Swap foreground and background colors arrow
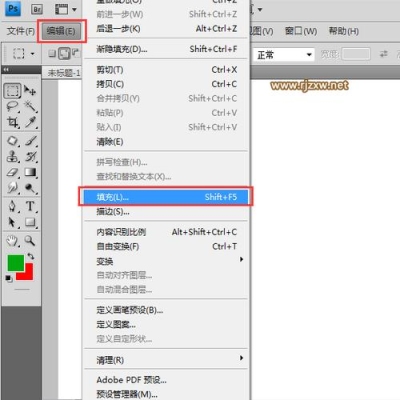Screen dimensions: 400x400 (31, 256)
